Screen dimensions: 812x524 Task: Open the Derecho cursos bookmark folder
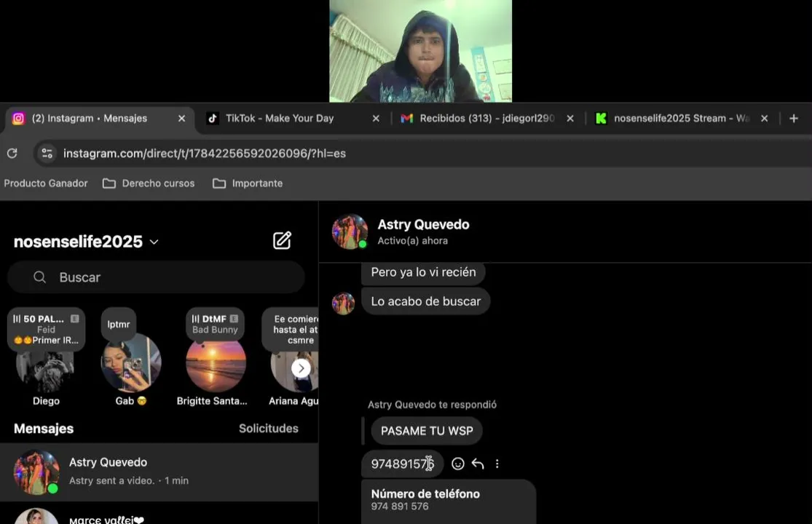(149, 183)
